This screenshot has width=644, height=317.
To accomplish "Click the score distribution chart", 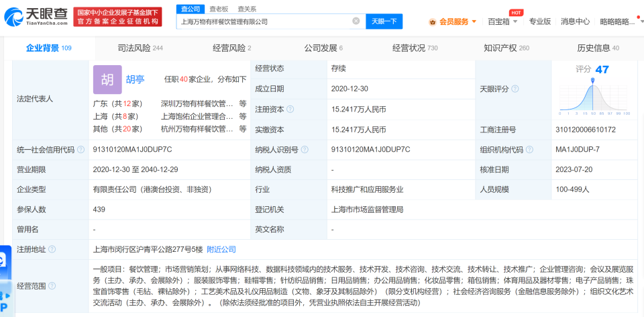I will [594, 98].
